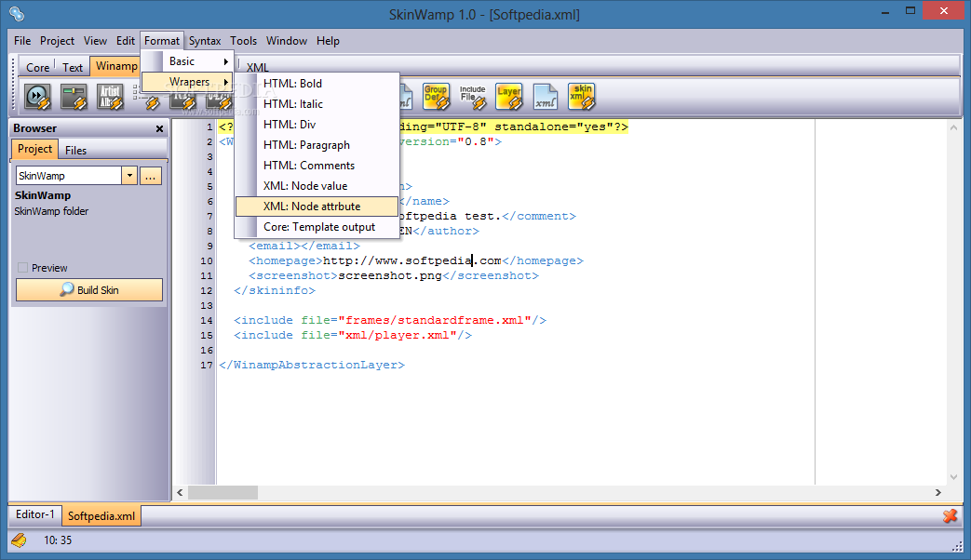Viewport: 971px width, 560px height.
Task: Choose HTML: Italic wrapper
Action: coord(317,104)
